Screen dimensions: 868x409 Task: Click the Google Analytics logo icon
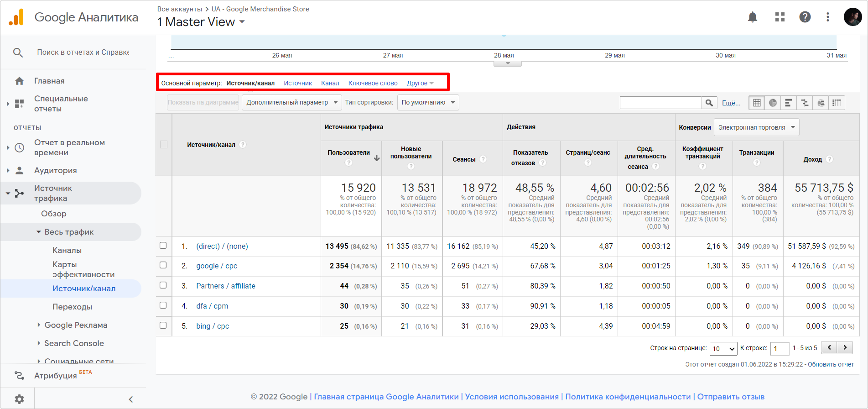point(16,17)
